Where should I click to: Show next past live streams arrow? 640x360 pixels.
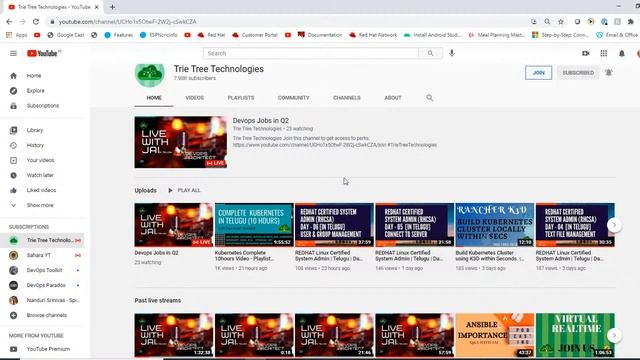[x=614, y=335]
